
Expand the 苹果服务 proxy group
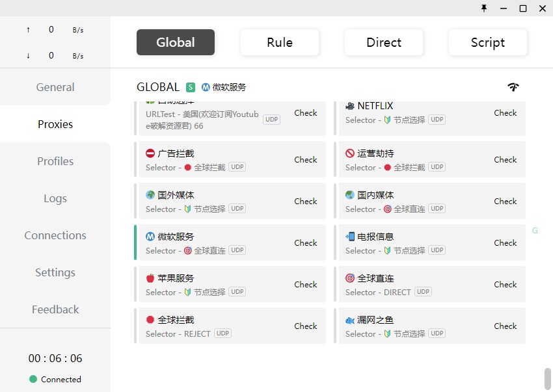click(232, 284)
